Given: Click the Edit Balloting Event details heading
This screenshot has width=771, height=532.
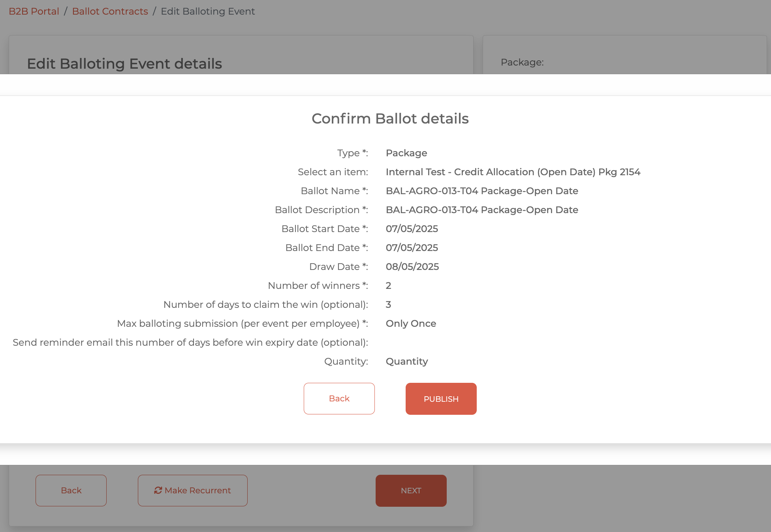Looking at the screenshot, I should [124, 64].
